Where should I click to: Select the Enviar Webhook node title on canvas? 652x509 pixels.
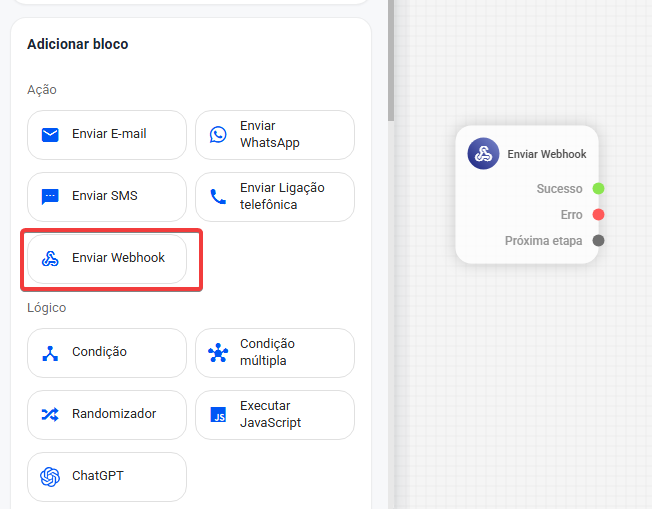point(547,154)
